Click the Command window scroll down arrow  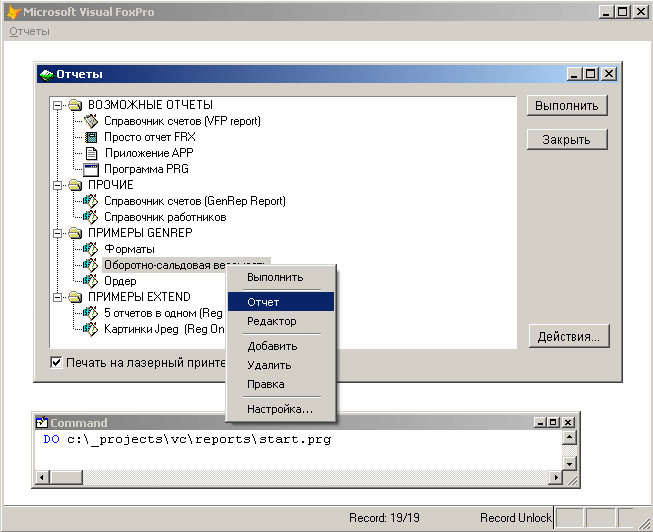click(569, 464)
